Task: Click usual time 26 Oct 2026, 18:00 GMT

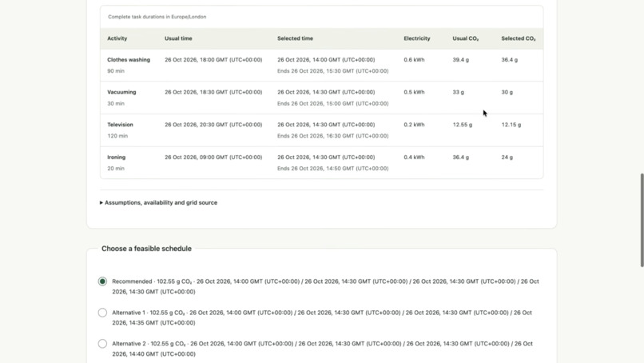Action: 213,60
